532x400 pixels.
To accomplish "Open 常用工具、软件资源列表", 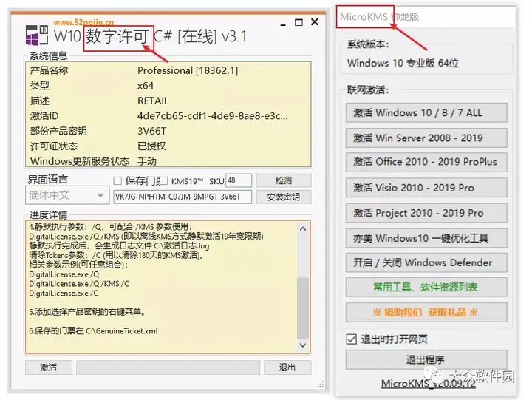I will tap(426, 288).
